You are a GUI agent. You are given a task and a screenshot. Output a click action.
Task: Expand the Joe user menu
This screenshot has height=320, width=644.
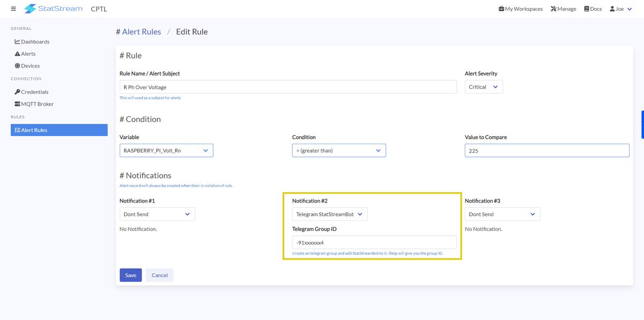[620, 9]
